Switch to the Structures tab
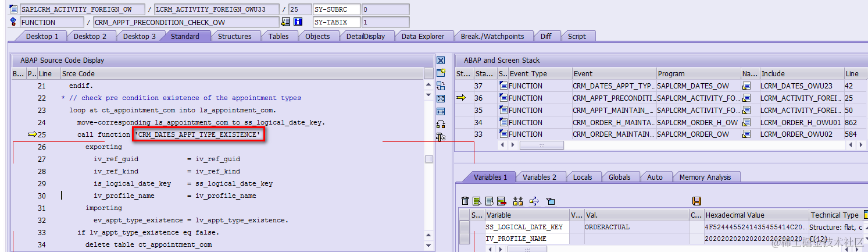 (234, 36)
